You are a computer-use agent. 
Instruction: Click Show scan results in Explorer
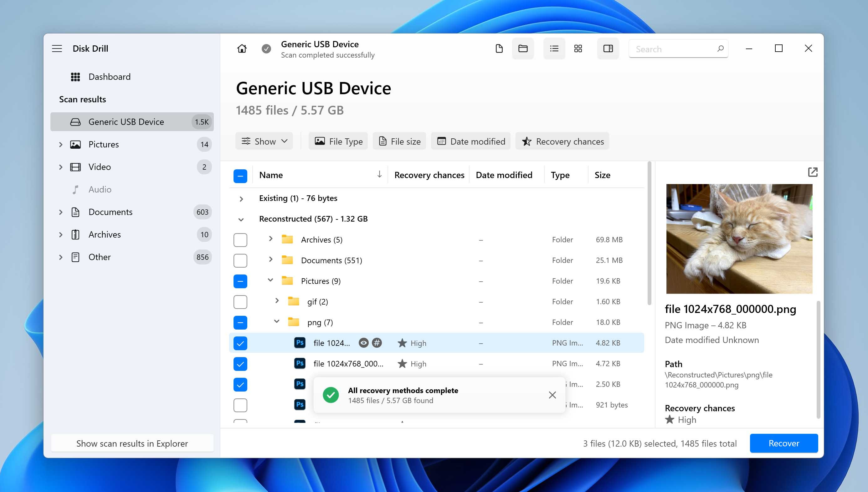pos(132,443)
